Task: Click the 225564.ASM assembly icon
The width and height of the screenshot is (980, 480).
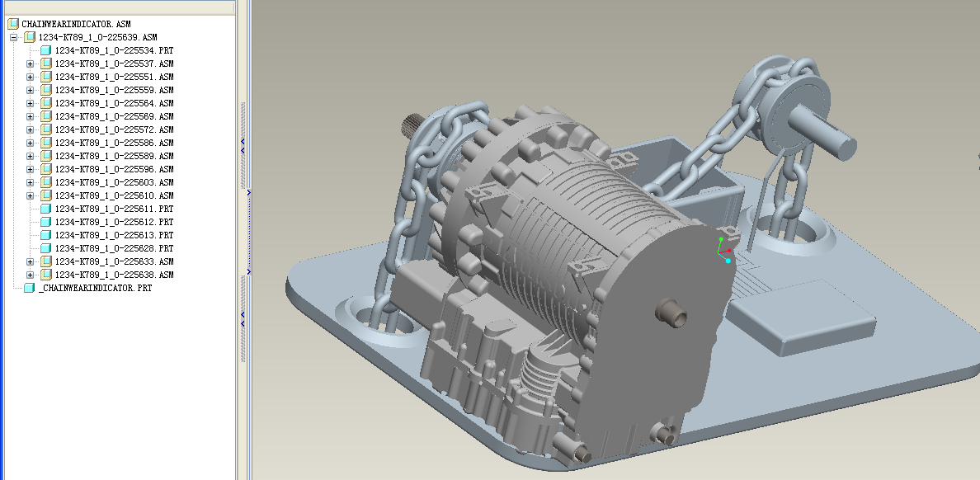Action: click(45, 103)
